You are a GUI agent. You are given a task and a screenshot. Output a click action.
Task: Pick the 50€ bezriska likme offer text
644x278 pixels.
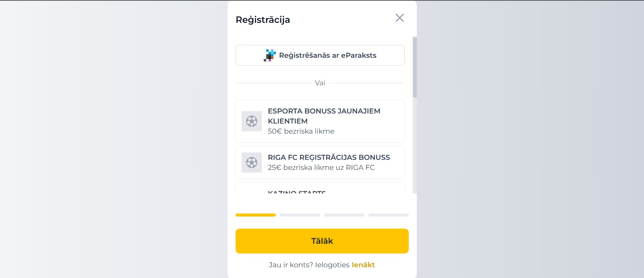(x=301, y=131)
